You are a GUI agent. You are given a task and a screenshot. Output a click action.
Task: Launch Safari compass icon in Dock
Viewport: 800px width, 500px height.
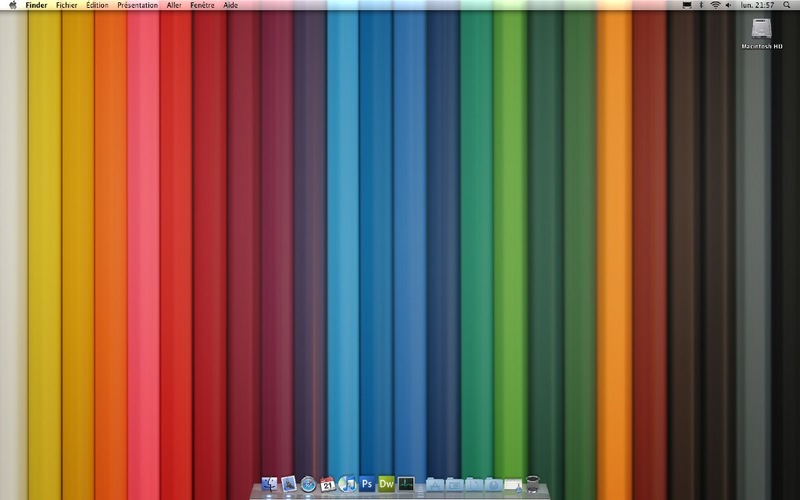(x=308, y=484)
